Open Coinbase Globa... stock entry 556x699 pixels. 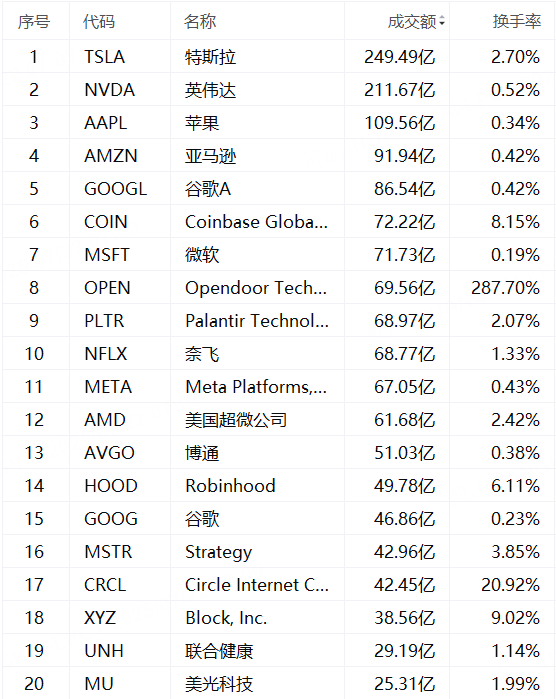point(256,222)
